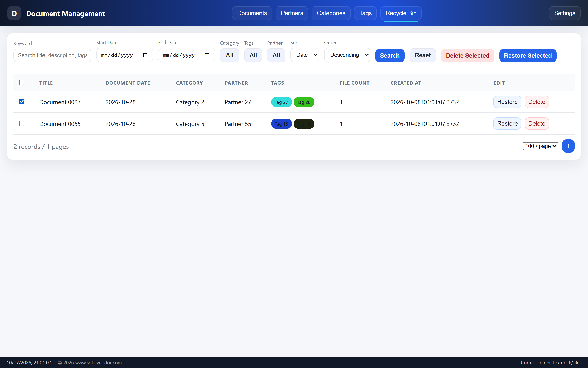Screen dimensions: 588x368
Task: Click the Category 2 cell
Action: pyautogui.click(x=190, y=102)
